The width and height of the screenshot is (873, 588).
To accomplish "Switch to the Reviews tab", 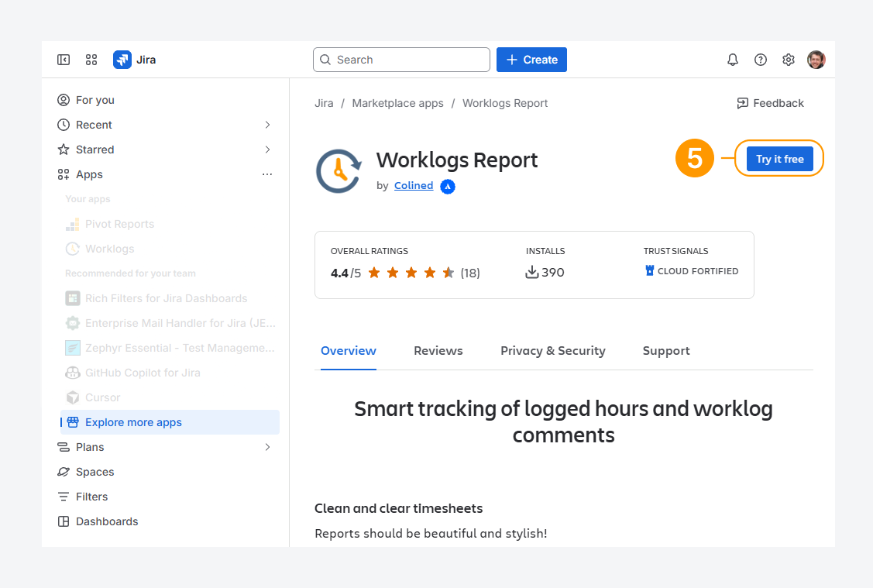I will 438,351.
